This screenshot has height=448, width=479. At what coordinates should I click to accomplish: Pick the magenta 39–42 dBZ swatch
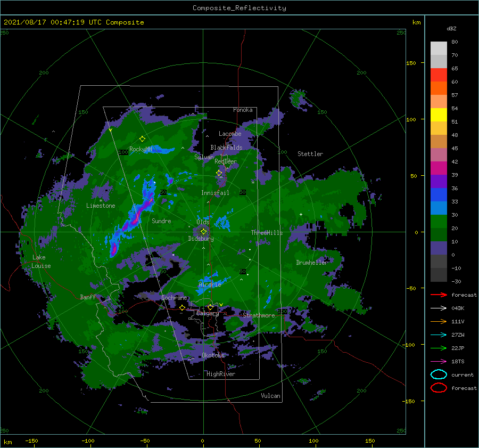[x=439, y=168]
